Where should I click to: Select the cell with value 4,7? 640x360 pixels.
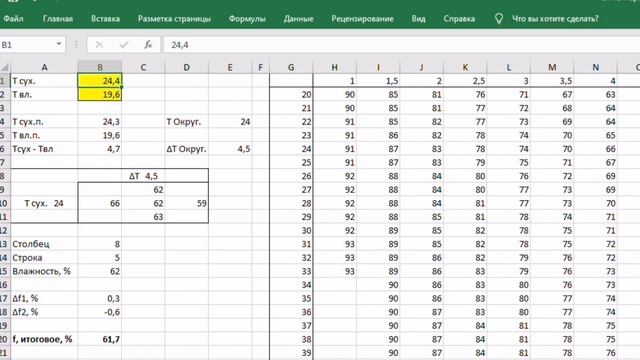[x=100, y=149]
